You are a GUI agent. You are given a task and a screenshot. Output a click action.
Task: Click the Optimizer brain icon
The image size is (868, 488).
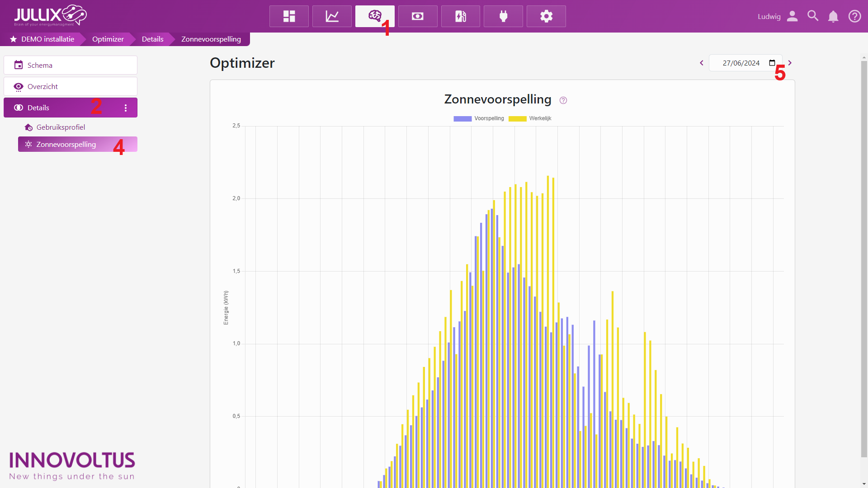click(x=374, y=16)
